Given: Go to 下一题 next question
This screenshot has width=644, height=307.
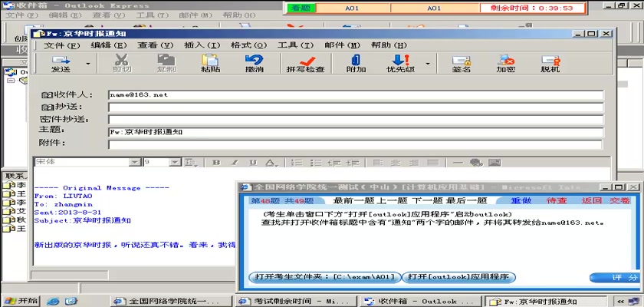Looking at the screenshot, I should pos(427,200).
